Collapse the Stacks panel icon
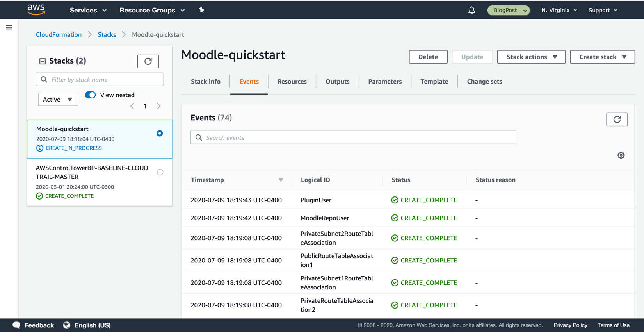Image resolution: width=644 pixels, height=332 pixels. coord(43,61)
